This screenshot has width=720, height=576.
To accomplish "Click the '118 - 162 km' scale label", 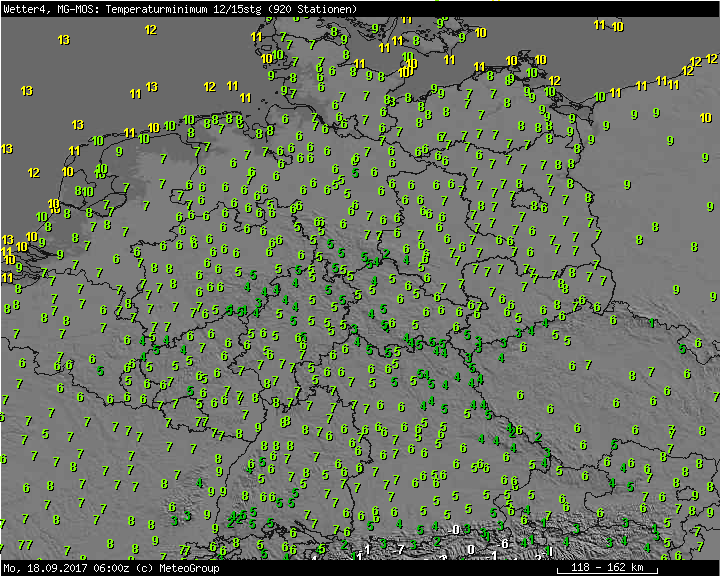I will [607, 567].
